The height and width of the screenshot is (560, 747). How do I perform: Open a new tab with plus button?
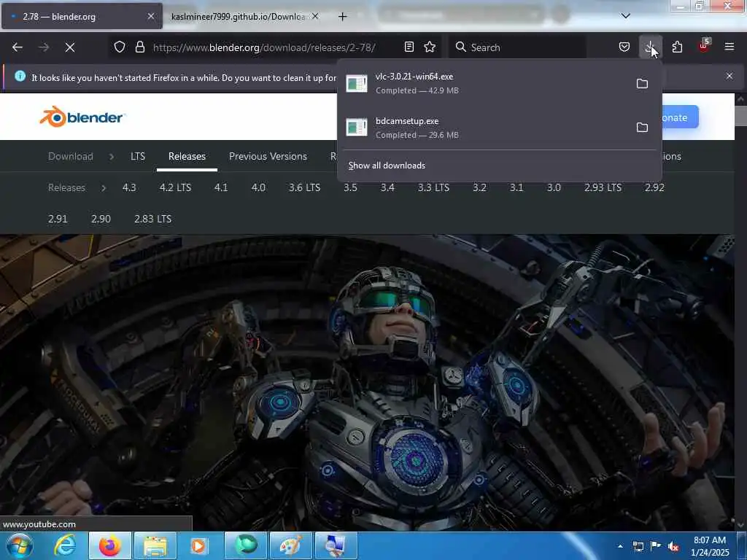click(342, 17)
